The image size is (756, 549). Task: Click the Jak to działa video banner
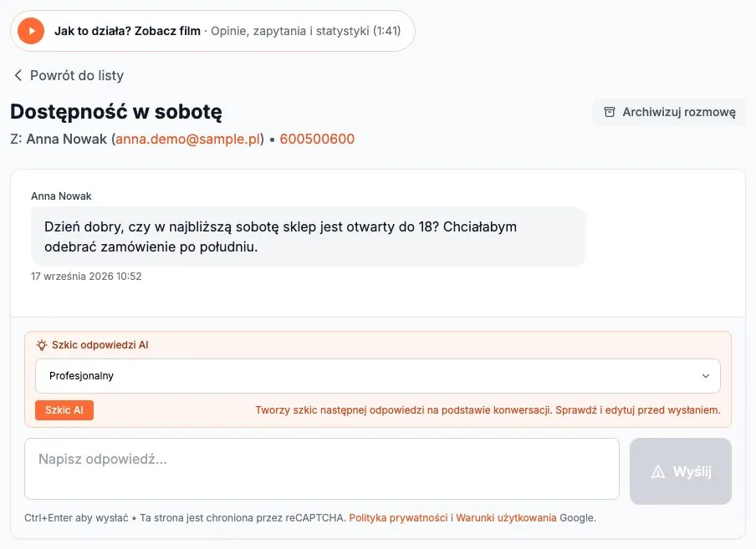[212, 31]
